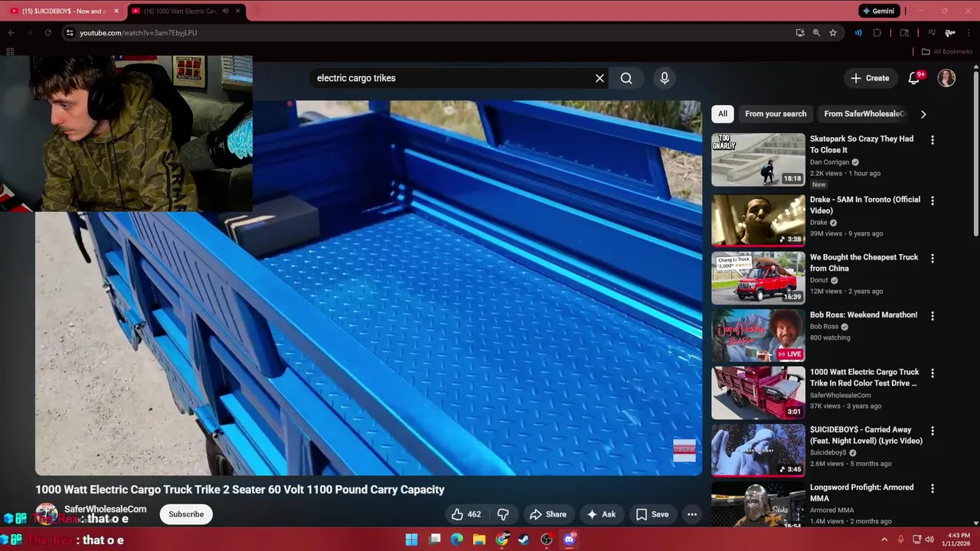The width and height of the screenshot is (980, 551).
Task: Reload the page
Action: (47, 33)
